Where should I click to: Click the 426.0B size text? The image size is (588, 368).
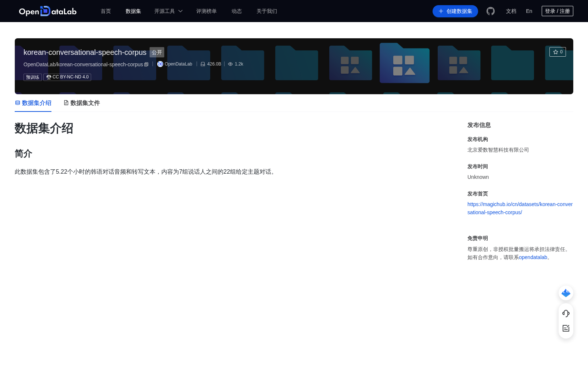(214, 64)
